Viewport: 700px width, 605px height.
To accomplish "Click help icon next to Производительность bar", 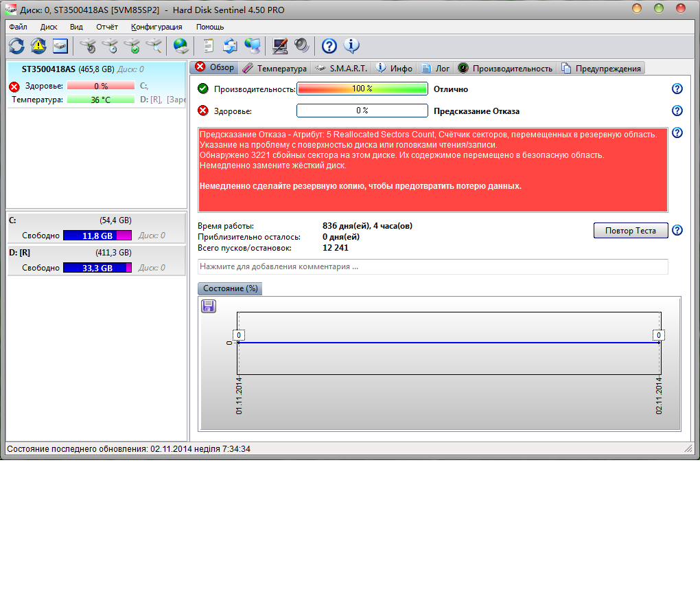I will pyautogui.click(x=677, y=89).
